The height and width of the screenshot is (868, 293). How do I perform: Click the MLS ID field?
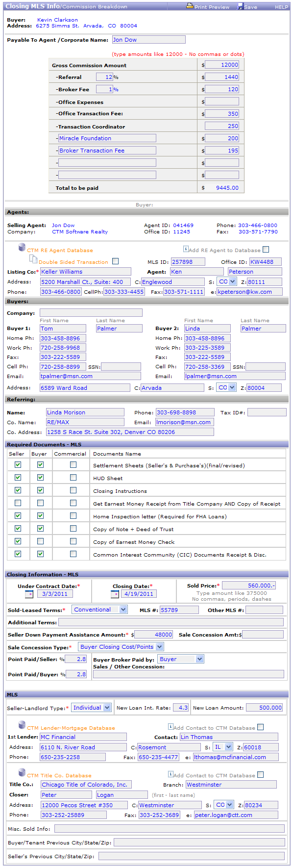click(188, 262)
